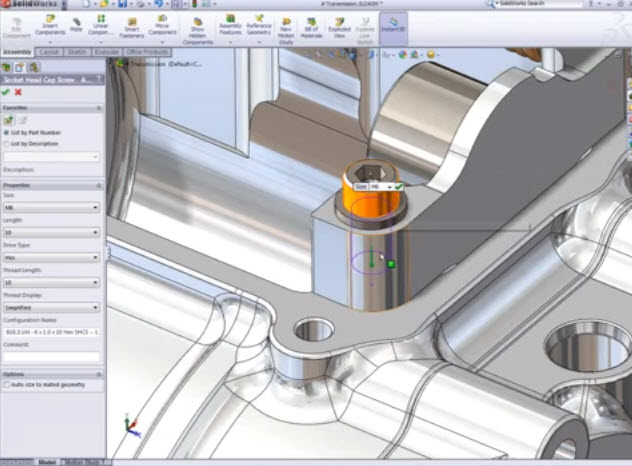Click the Save icon in title bar

(x=123, y=4)
